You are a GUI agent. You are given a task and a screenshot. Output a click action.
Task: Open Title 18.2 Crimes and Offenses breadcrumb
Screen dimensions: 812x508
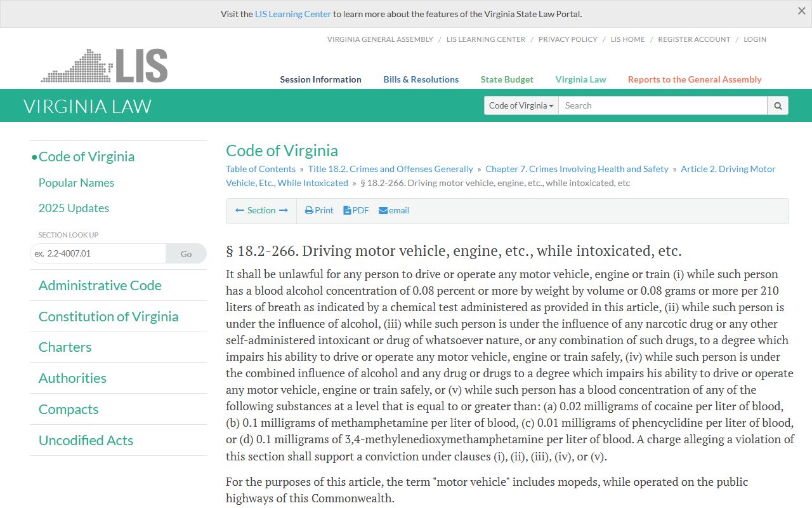point(390,169)
